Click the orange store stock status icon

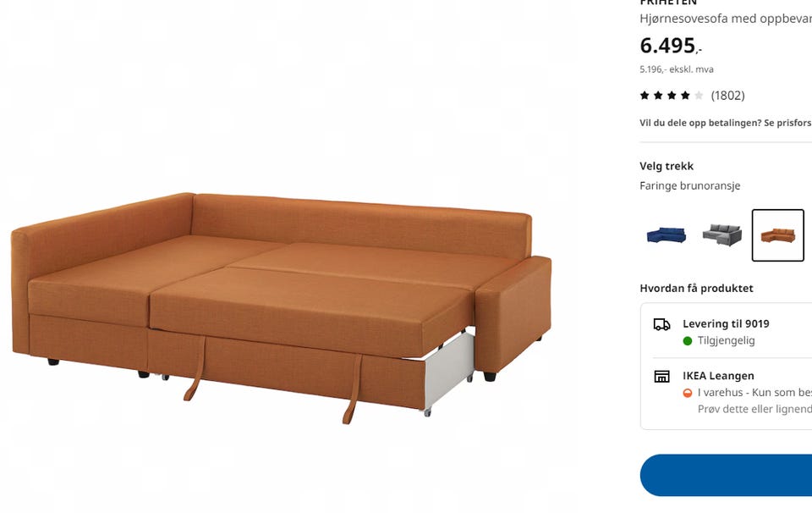tap(688, 393)
